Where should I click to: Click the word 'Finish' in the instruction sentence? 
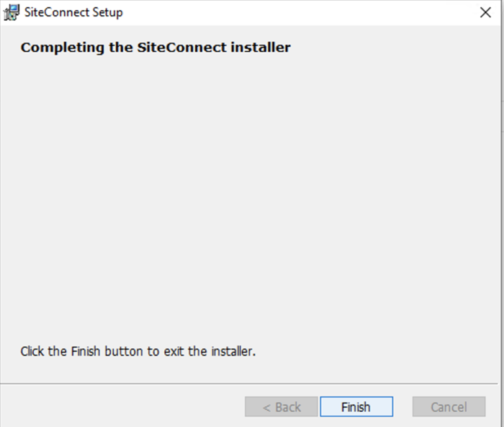(86, 352)
